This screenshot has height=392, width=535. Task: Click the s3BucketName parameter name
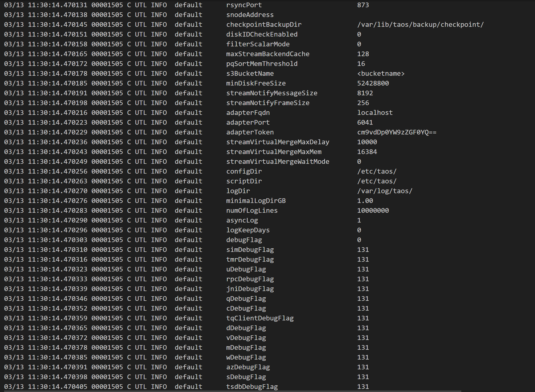click(250, 73)
